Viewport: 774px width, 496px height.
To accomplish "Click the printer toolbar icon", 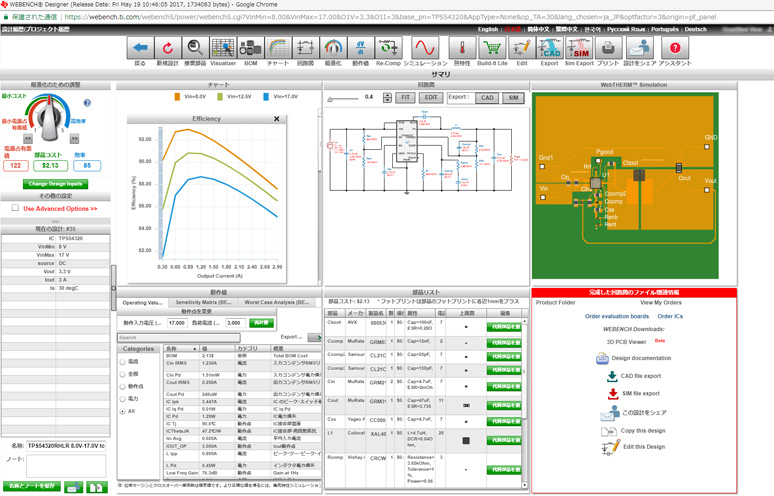I will pyautogui.click(x=608, y=48).
